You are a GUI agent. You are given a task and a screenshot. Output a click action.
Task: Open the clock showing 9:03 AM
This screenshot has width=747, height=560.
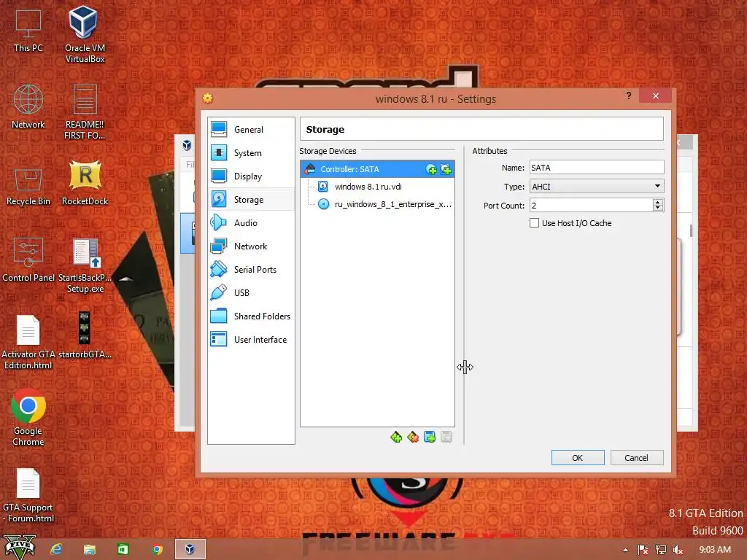715,550
